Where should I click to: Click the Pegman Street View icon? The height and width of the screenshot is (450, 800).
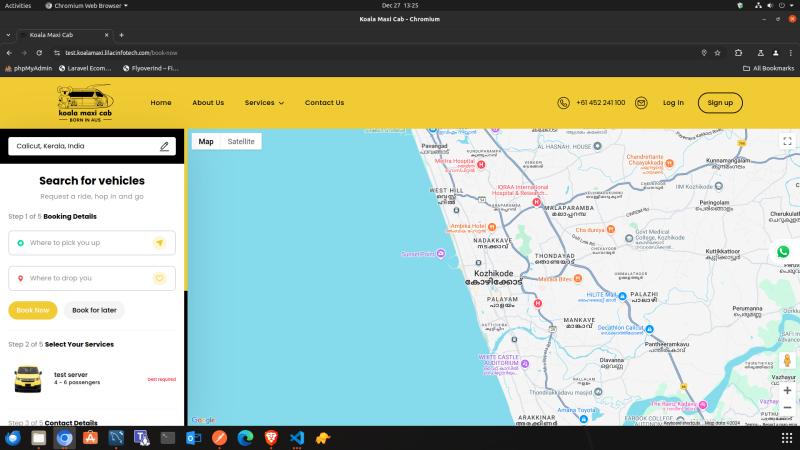787,361
